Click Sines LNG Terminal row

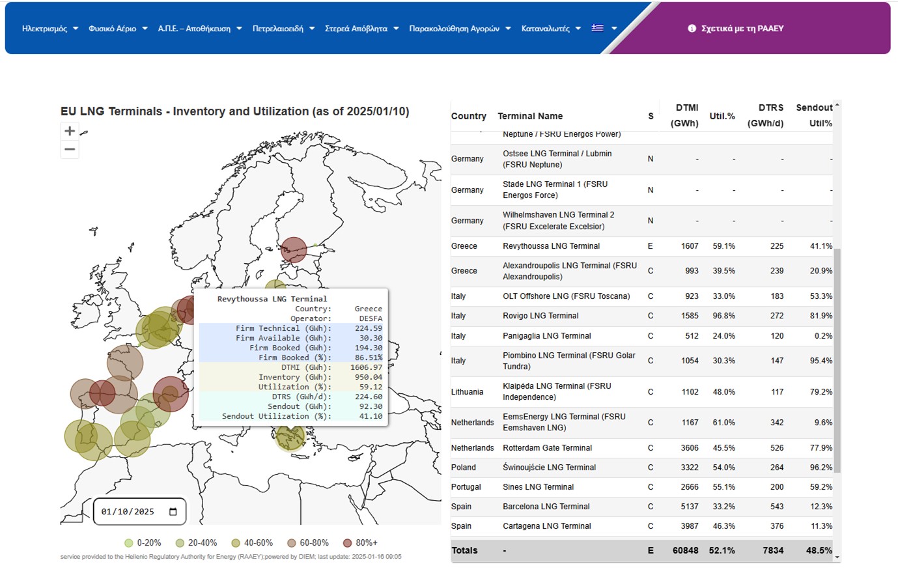click(x=641, y=487)
